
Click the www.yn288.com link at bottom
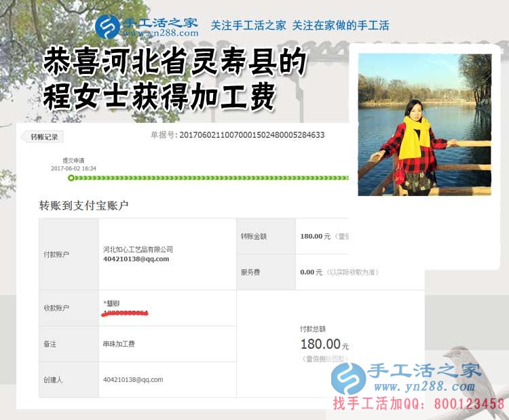(424, 386)
